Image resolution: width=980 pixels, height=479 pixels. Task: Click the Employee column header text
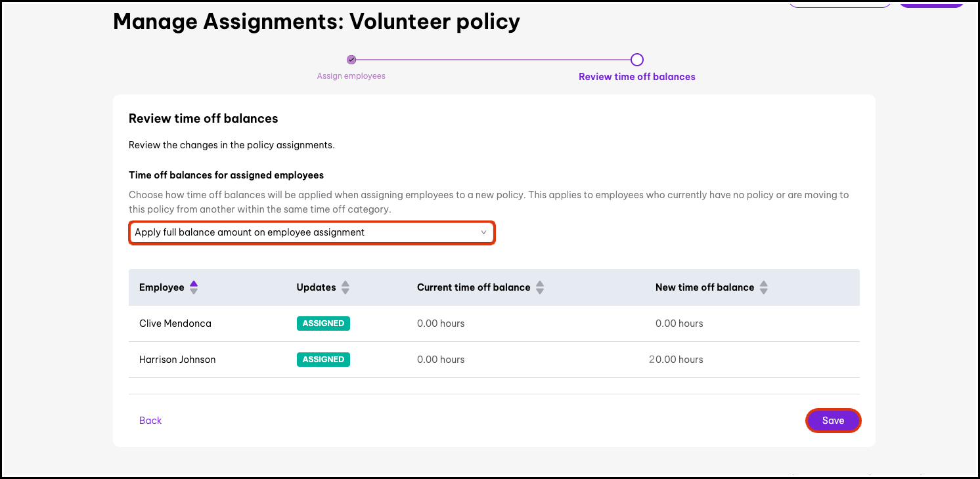[162, 287]
